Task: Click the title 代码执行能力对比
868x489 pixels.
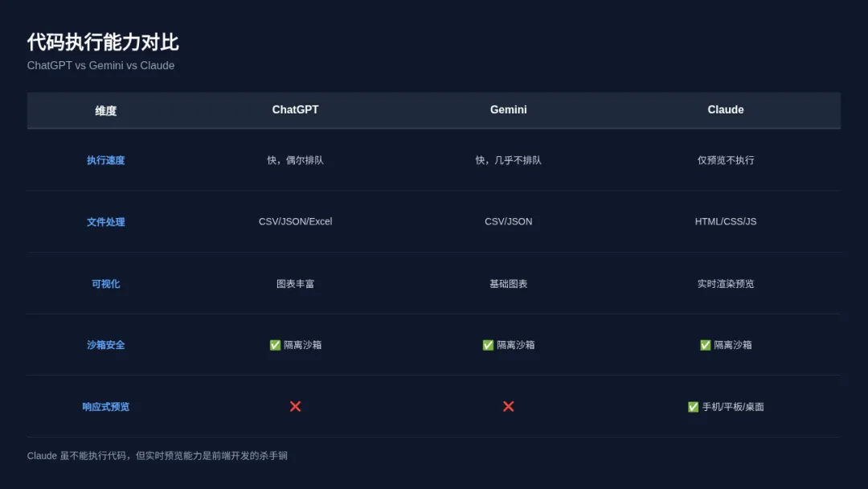Action: pyautogui.click(x=103, y=42)
